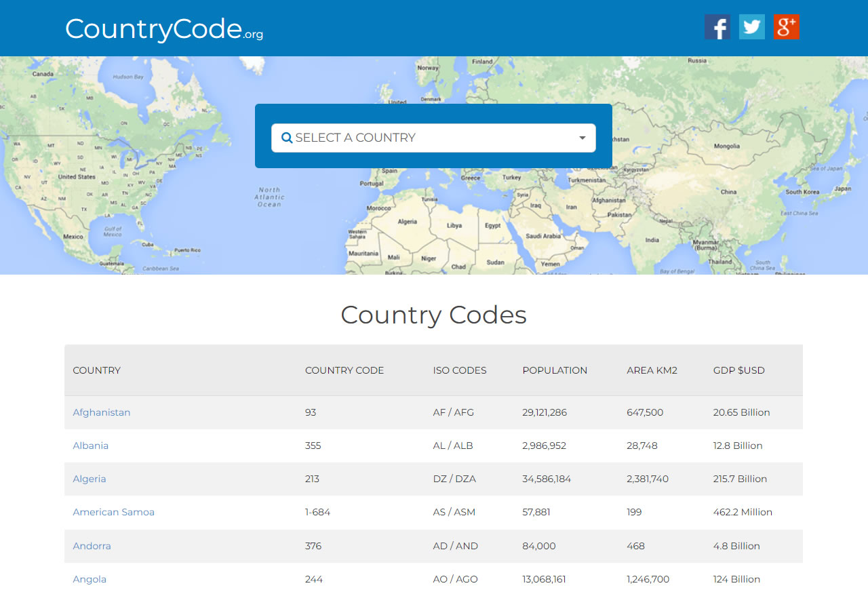Click the Area KM2 column header
The image size is (868, 592).
pos(652,370)
